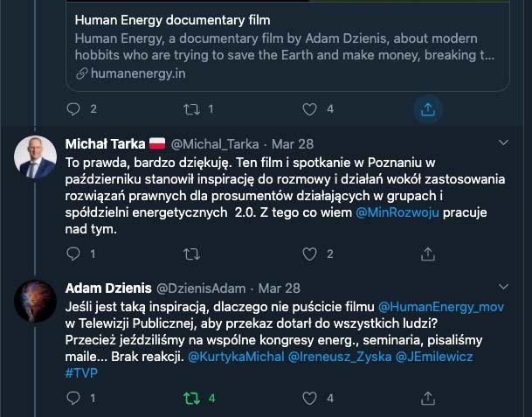Open Michał Tarka's profile picture
The image size is (532, 417).
point(36,158)
